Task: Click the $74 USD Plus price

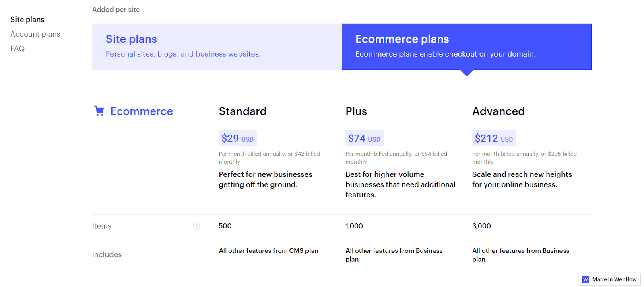Action: pyautogui.click(x=365, y=138)
